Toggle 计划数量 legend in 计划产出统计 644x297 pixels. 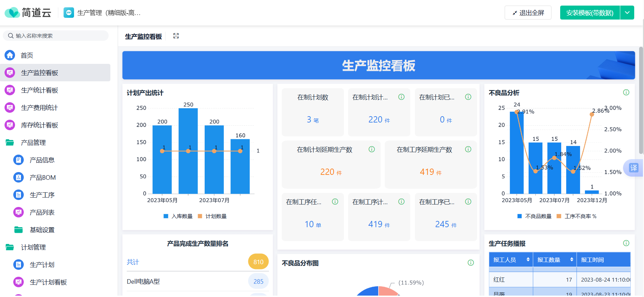click(x=212, y=216)
